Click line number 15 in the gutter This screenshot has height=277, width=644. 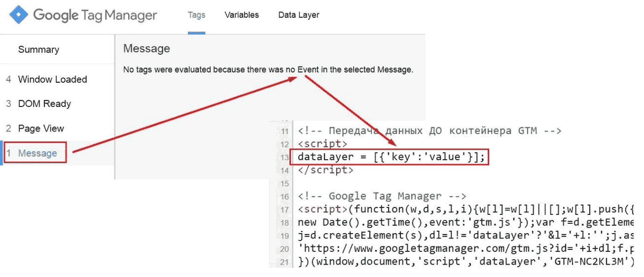coord(285,183)
